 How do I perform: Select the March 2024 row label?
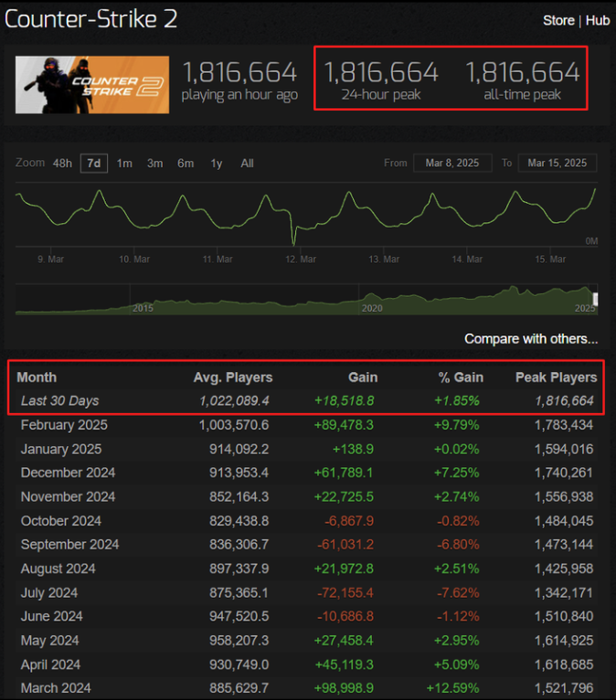pos(56,688)
